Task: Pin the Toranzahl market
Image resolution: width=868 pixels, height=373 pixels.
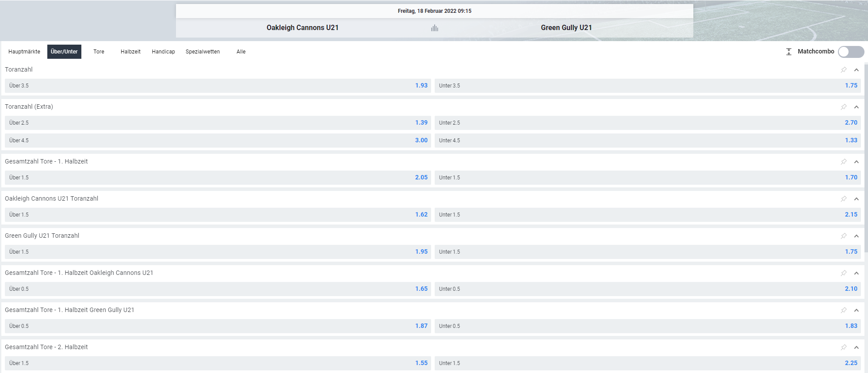Action: click(844, 70)
